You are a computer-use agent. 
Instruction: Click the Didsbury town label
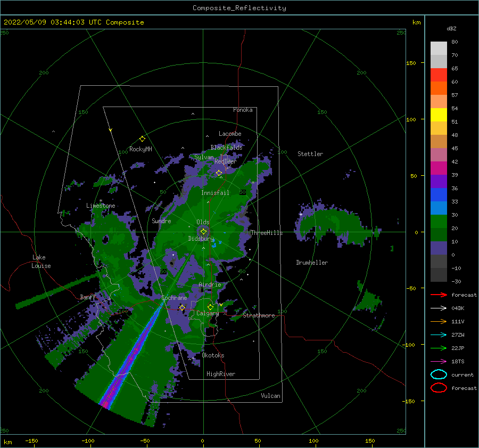pos(201,239)
